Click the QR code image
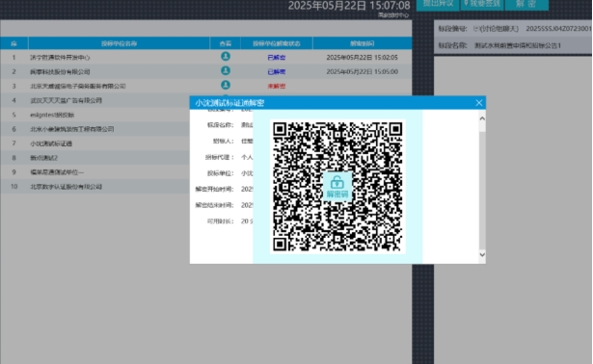 (x=337, y=187)
